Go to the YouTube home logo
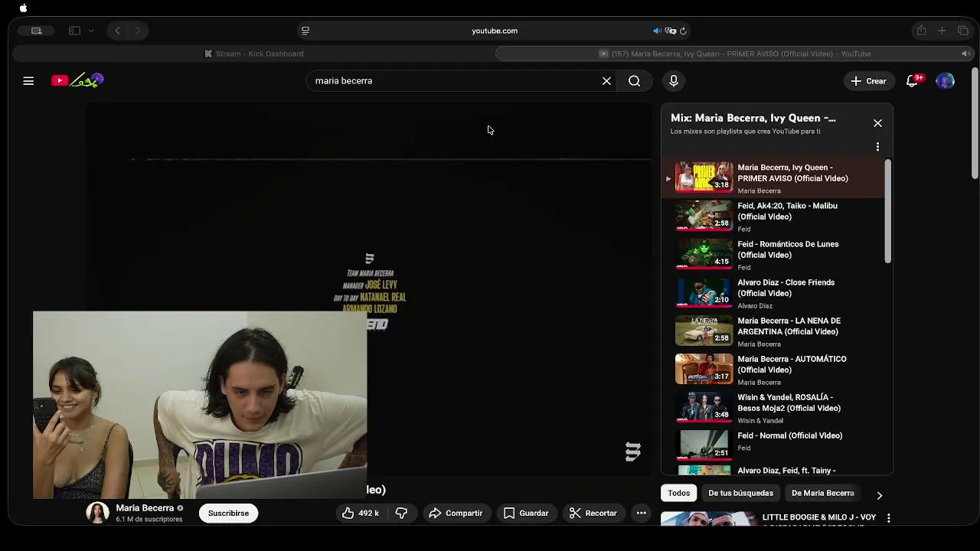The height and width of the screenshot is (551, 980). click(77, 80)
